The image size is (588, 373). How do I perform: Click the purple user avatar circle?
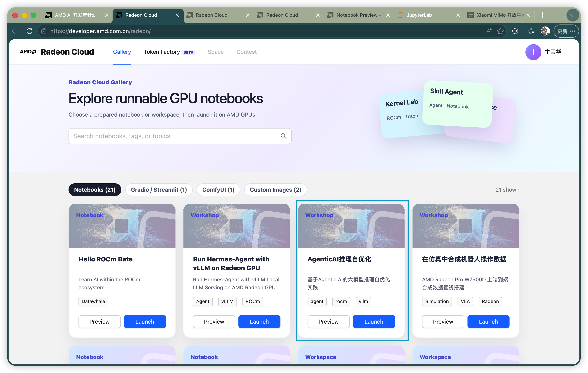point(533,52)
